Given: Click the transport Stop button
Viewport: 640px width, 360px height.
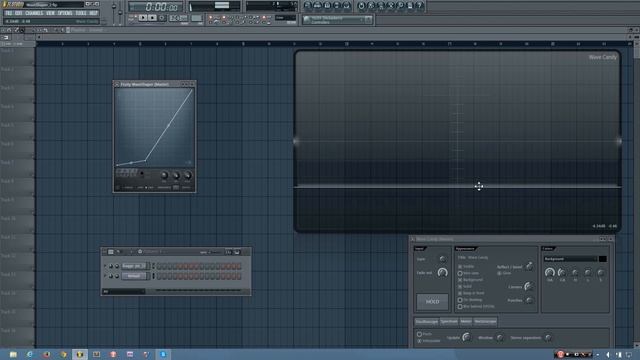Looking at the screenshot, I should click(x=152, y=18).
